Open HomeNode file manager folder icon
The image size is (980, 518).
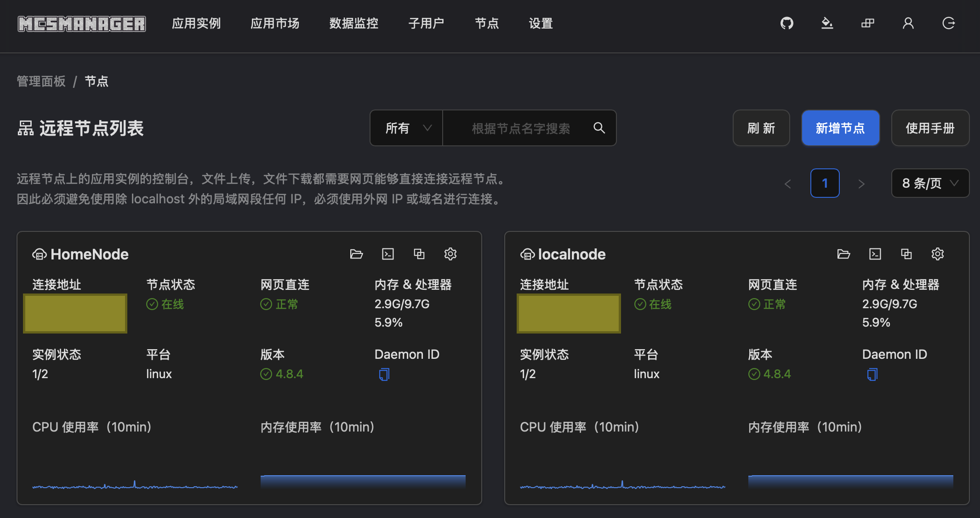point(356,254)
